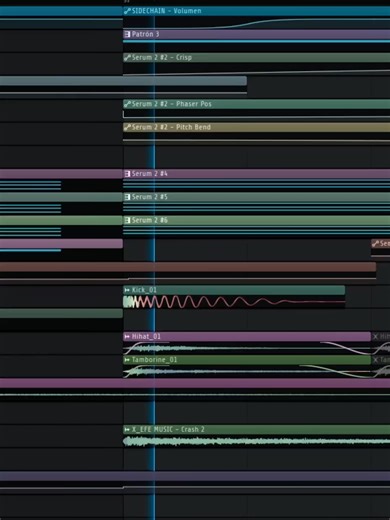The image size is (390, 520).
Task: Click the Kick_01 sine-shaped waveform
Action: (x=234, y=302)
